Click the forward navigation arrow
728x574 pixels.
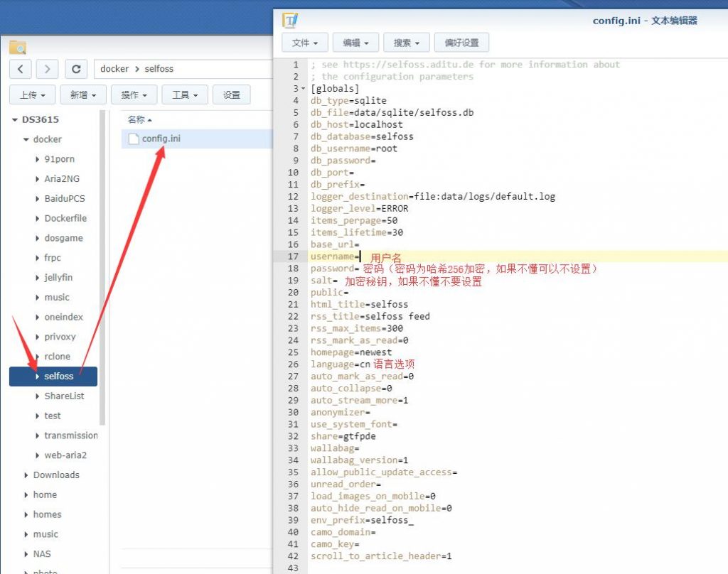tap(47, 68)
